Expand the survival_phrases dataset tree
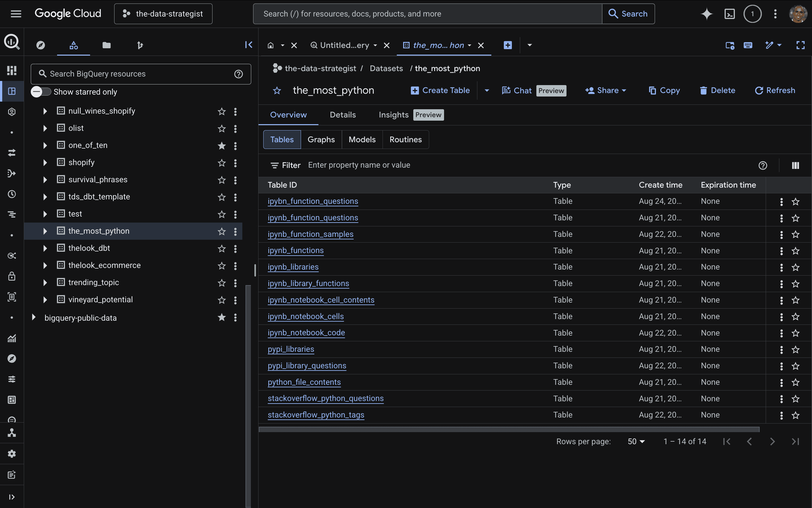Image resolution: width=812 pixels, height=508 pixels. pos(45,179)
